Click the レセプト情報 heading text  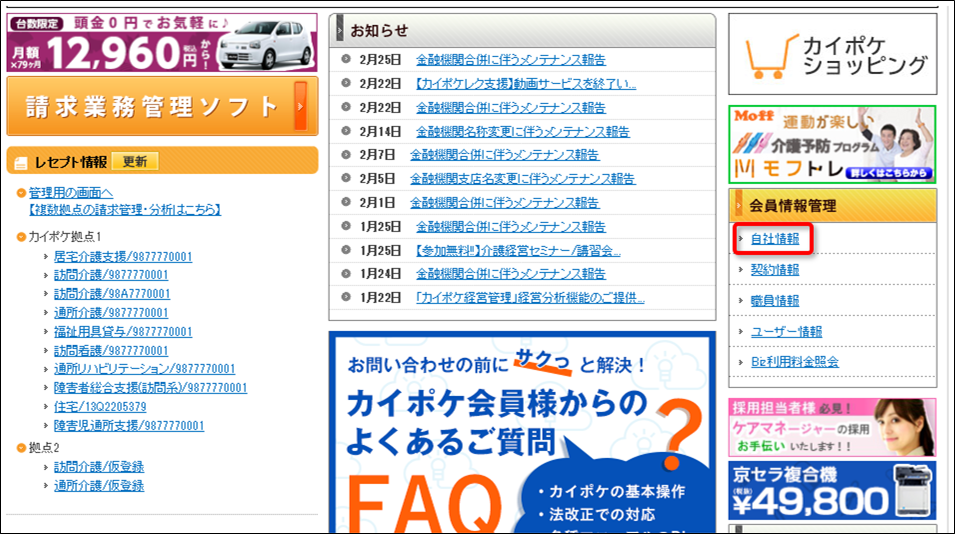[x=70, y=162]
